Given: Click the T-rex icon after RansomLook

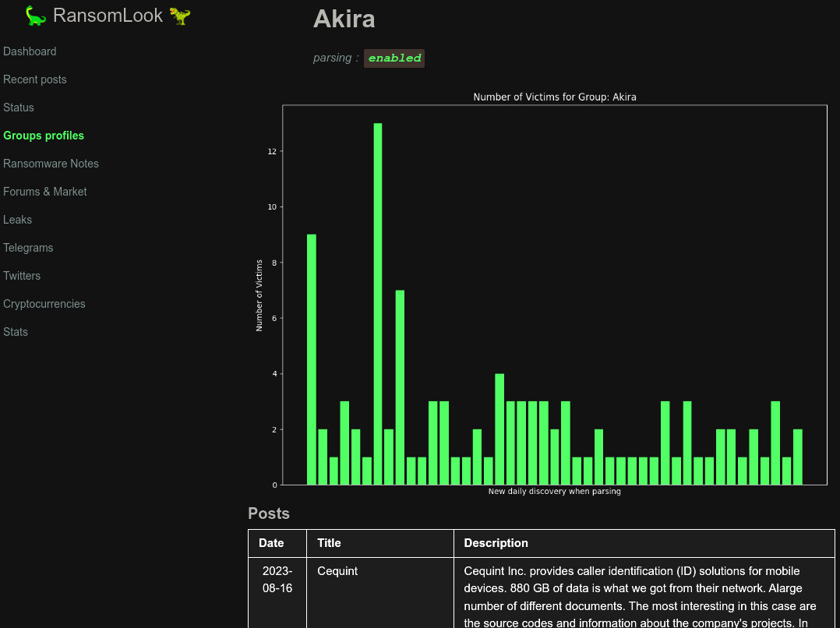Looking at the screenshot, I should click(180, 16).
